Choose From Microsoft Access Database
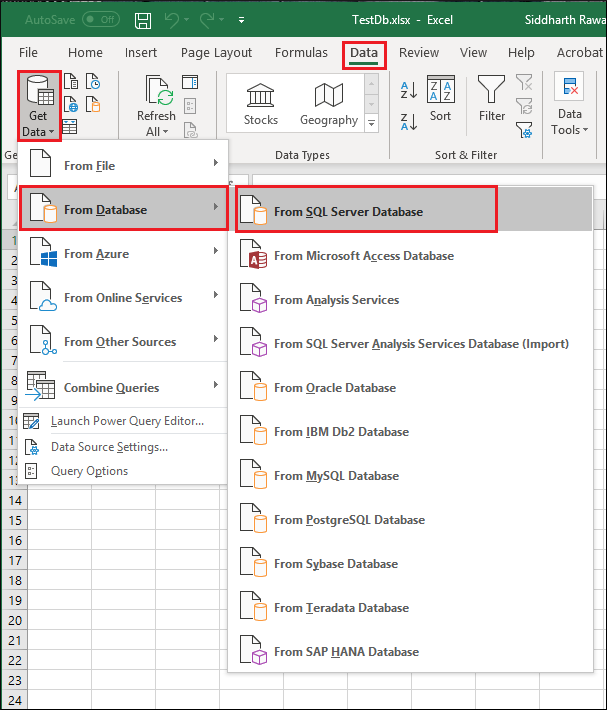The height and width of the screenshot is (710, 607). point(411,256)
